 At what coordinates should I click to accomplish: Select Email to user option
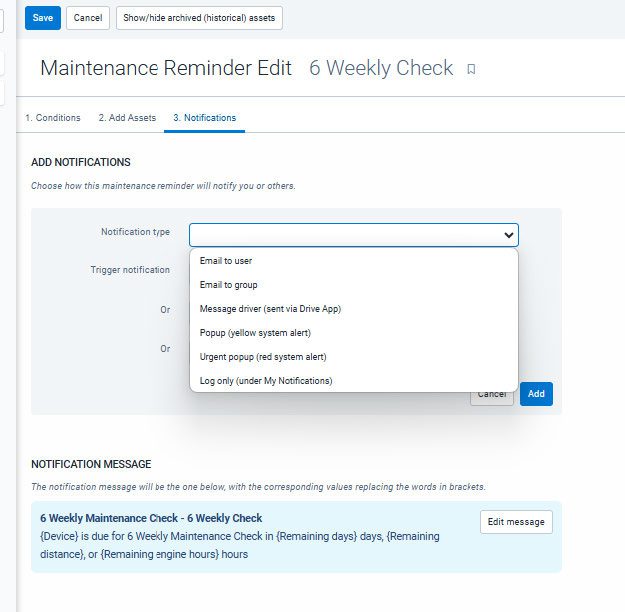[226, 261]
